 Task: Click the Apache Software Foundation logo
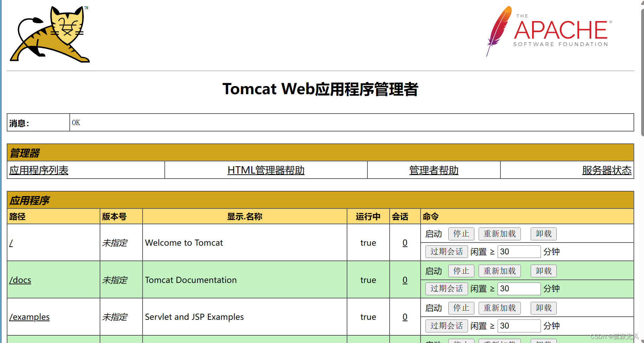[549, 31]
